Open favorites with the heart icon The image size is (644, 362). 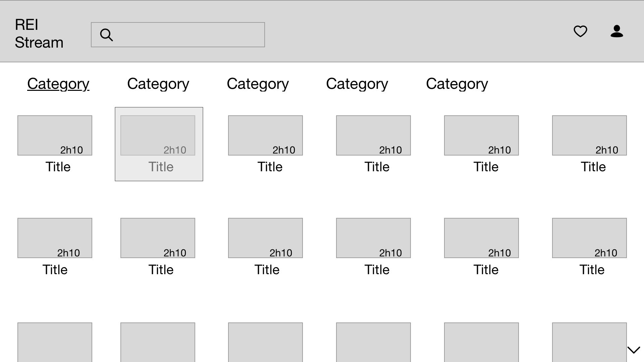coord(580,31)
